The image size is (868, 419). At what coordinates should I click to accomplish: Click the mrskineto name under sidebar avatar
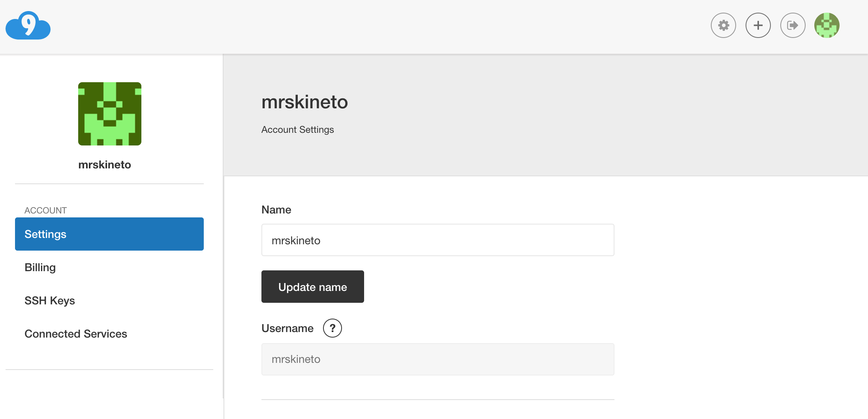[x=105, y=164]
